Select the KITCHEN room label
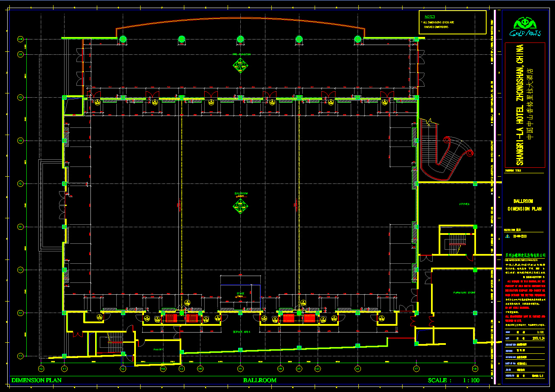The width and height of the screenshot is (555, 392). click(464, 204)
